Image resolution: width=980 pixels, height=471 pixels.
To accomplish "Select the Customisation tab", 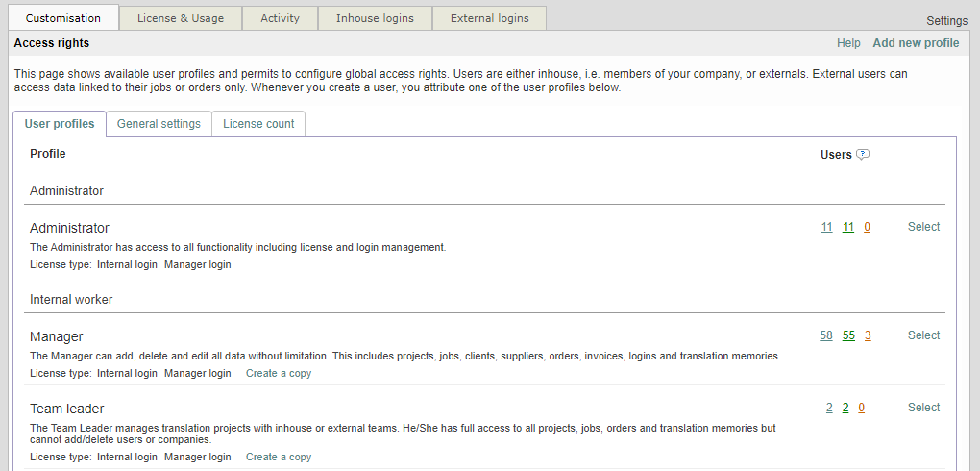I will tap(63, 18).
